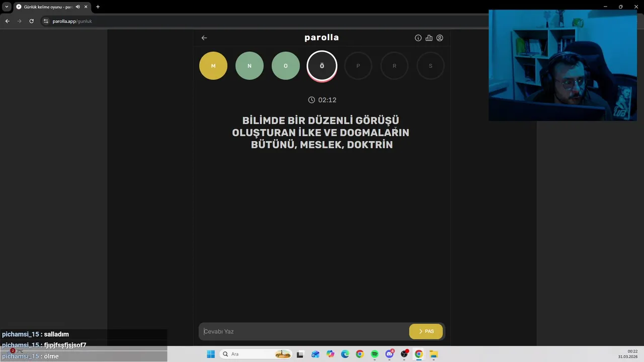
Task: Open OBS Studio from the taskbar
Action: (x=404, y=354)
